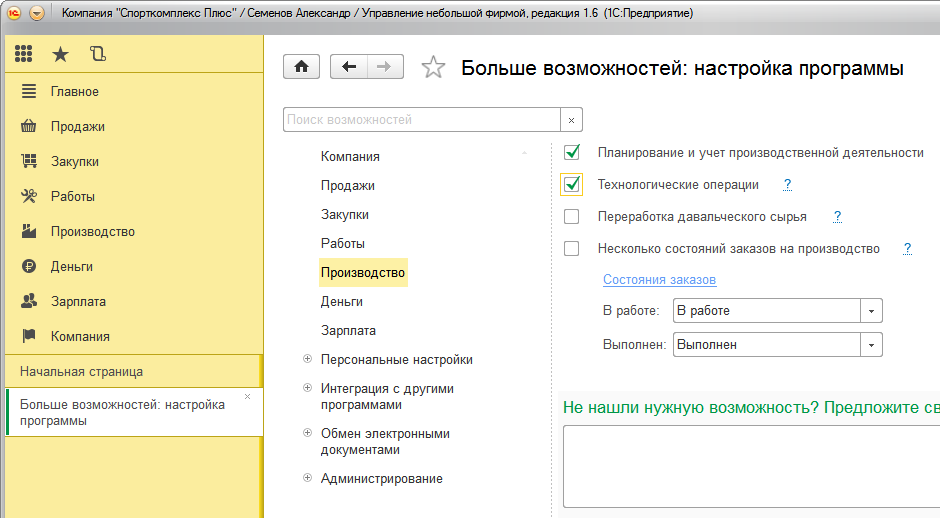Open the History icon in sidebar header
Viewport: 940px width, 518px height.
[x=97, y=54]
